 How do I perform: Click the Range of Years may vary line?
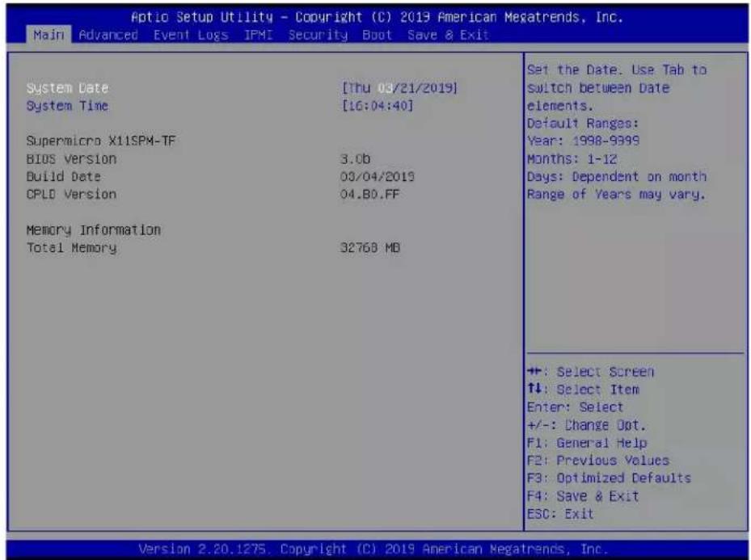616,194
